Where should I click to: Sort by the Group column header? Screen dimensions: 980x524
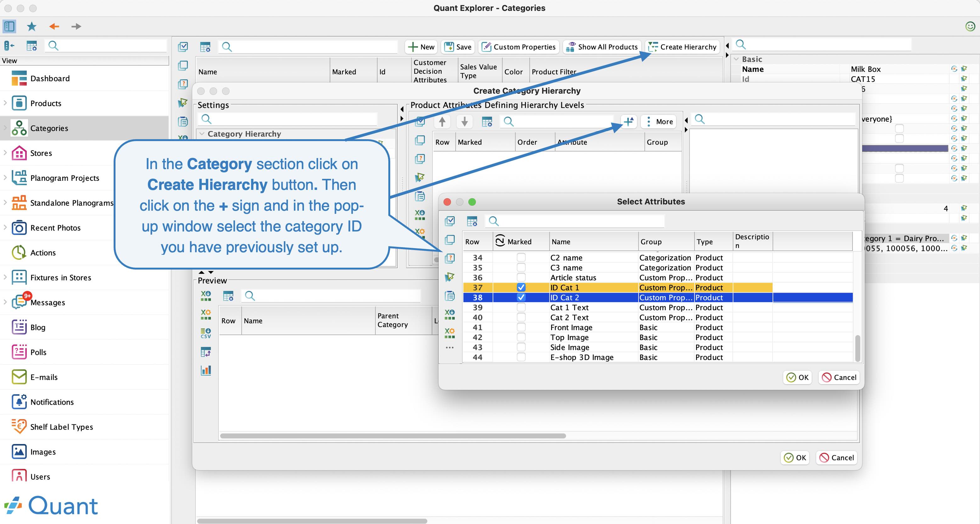point(667,242)
